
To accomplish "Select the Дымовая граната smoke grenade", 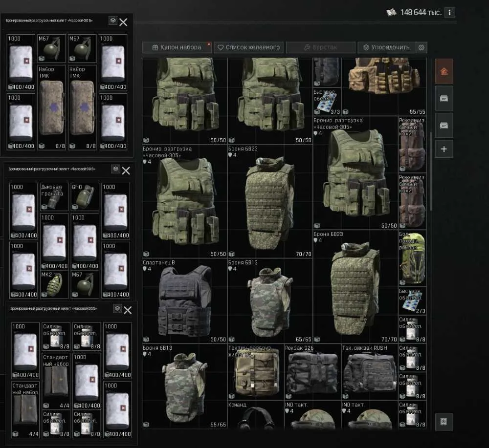I will pos(54,197).
